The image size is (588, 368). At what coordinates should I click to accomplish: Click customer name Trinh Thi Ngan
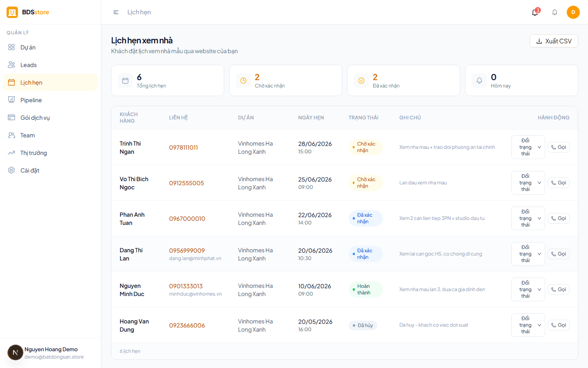[x=130, y=148]
